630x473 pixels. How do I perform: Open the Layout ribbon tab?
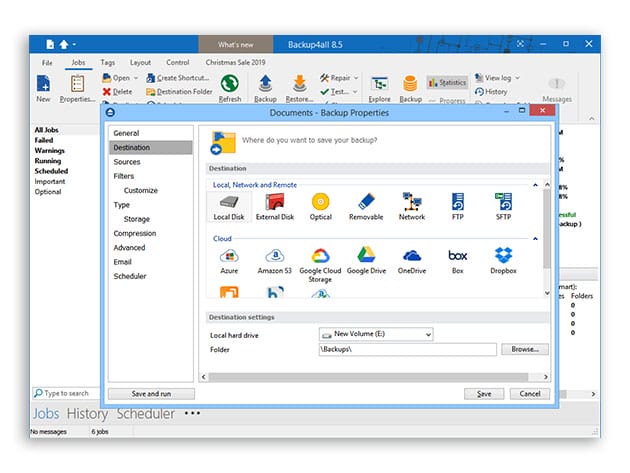pyautogui.click(x=140, y=62)
